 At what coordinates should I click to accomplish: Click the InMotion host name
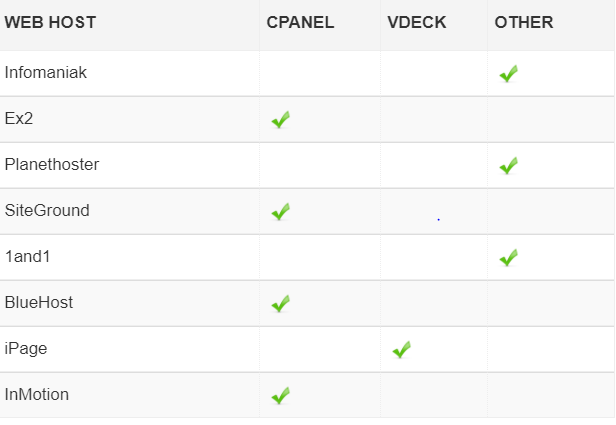[x=37, y=394]
